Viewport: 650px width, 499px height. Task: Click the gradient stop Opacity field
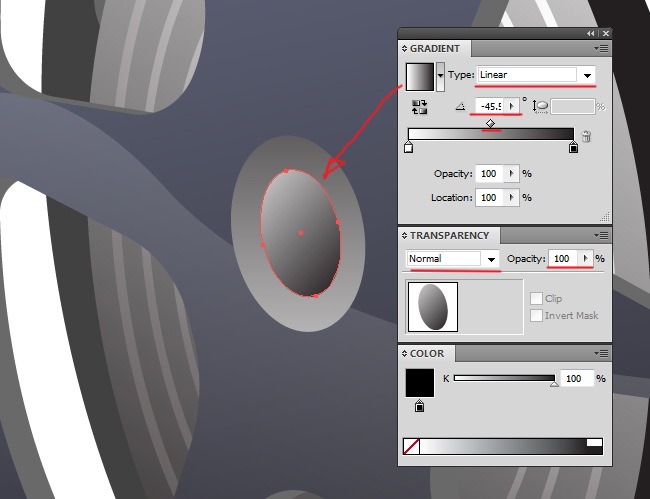pos(490,174)
